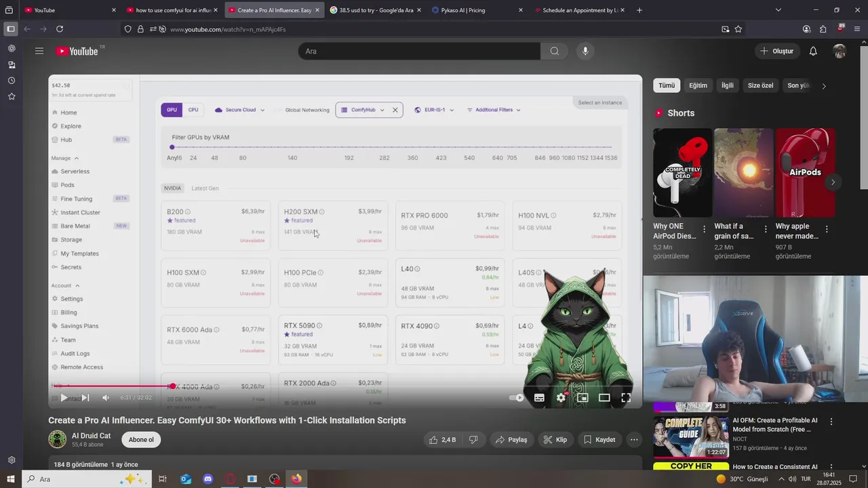Open the YouTube guide hamburger menu
This screenshot has height=488, width=868.
(39, 51)
